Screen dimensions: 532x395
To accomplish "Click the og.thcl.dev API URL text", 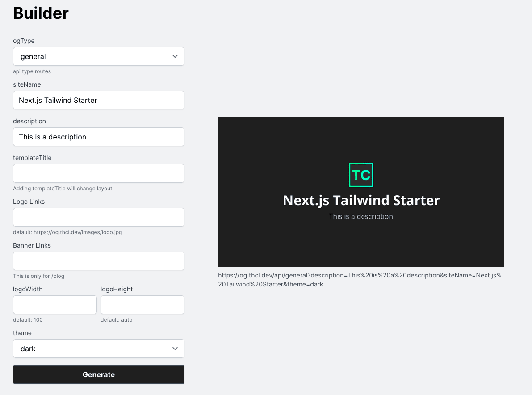I will click(x=360, y=280).
